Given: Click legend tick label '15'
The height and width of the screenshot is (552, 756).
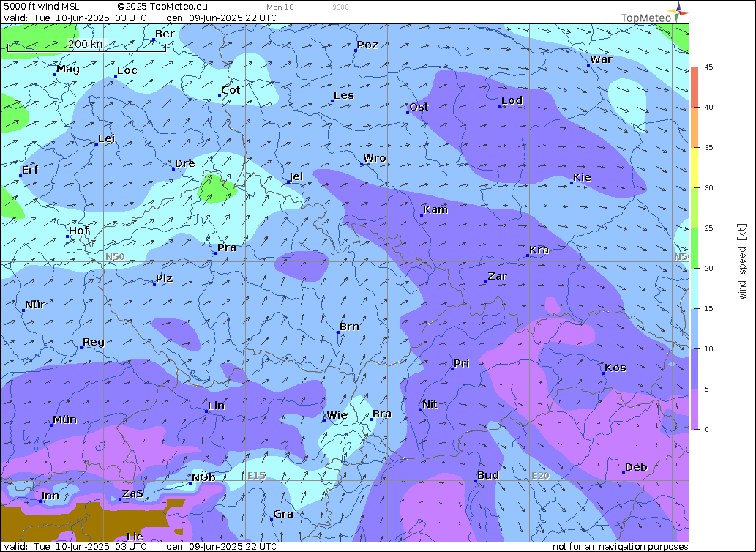Looking at the screenshot, I should (x=708, y=308).
